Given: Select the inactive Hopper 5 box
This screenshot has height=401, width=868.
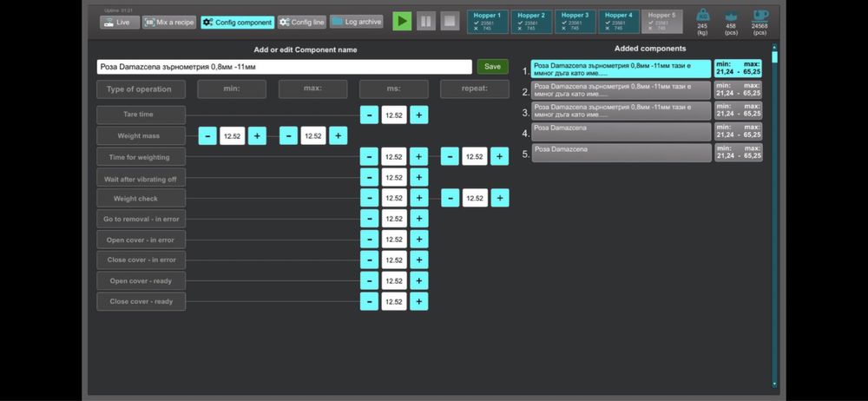Looking at the screenshot, I should (x=662, y=22).
